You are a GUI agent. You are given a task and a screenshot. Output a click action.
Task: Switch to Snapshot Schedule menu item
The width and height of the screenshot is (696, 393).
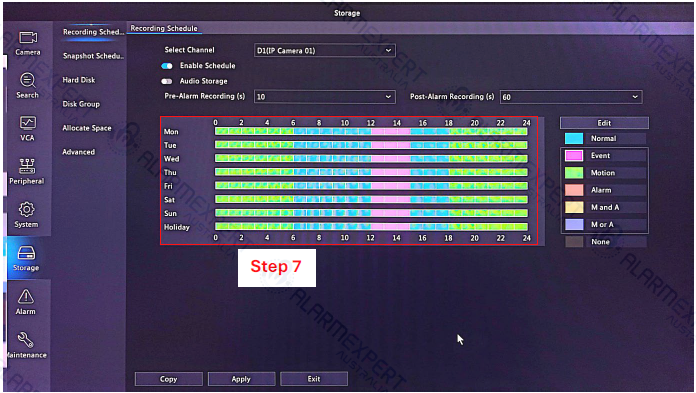(93, 56)
